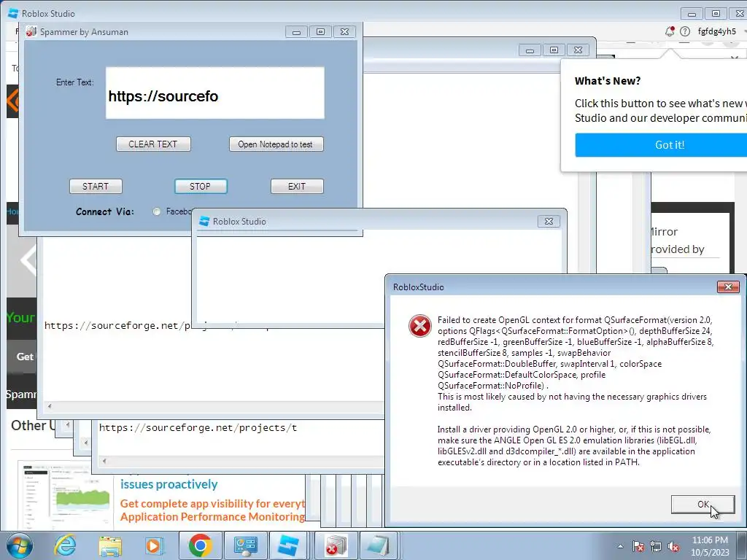Screen dimensions: 747x560
Task: Click the CLEAR TEXT button
Action: pyautogui.click(x=153, y=144)
